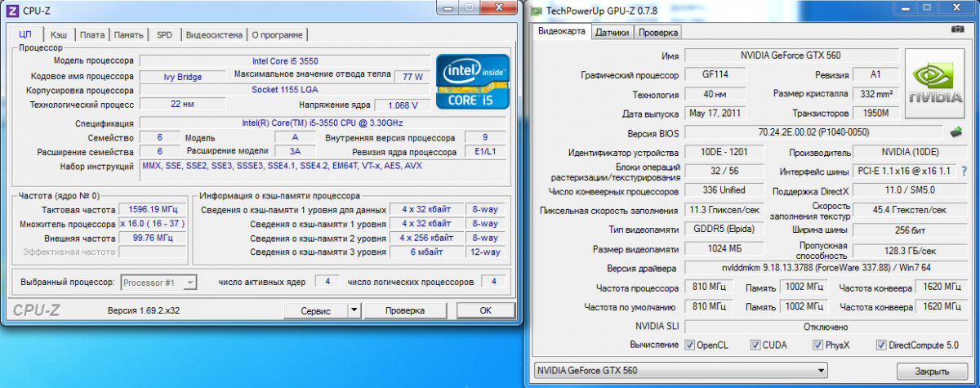Click the OK button in CPU-Z
Image resolution: width=980 pixels, height=388 pixels.
[485, 310]
